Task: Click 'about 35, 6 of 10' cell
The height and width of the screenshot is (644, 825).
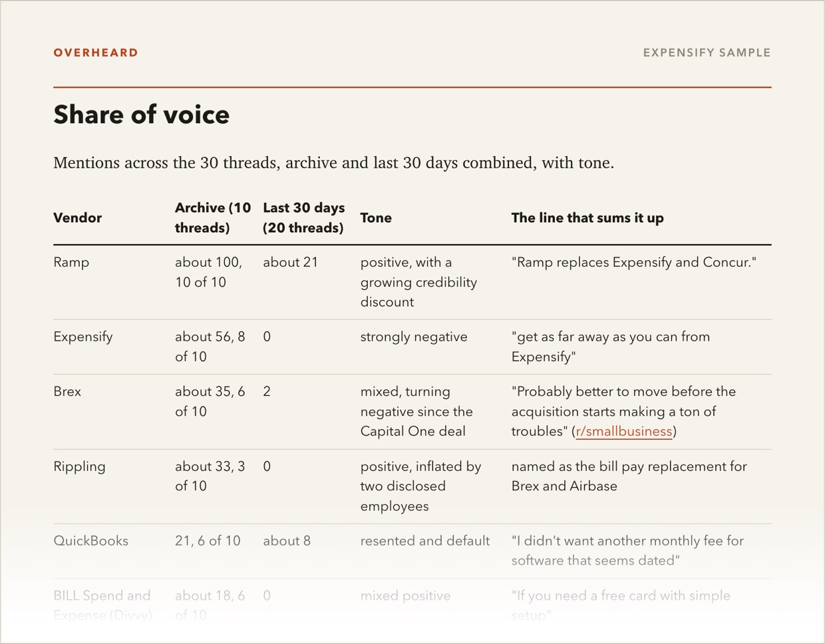Action: click(x=210, y=401)
